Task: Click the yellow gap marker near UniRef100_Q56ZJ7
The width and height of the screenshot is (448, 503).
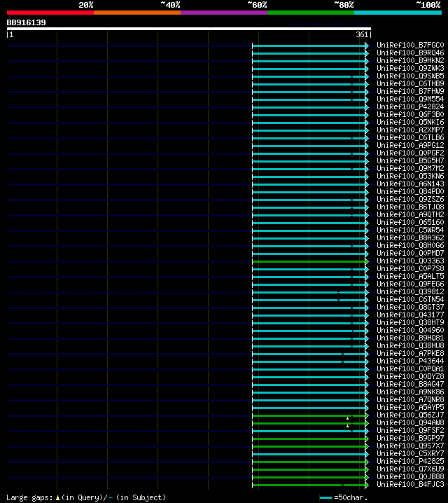Action: tap(347, 418)
